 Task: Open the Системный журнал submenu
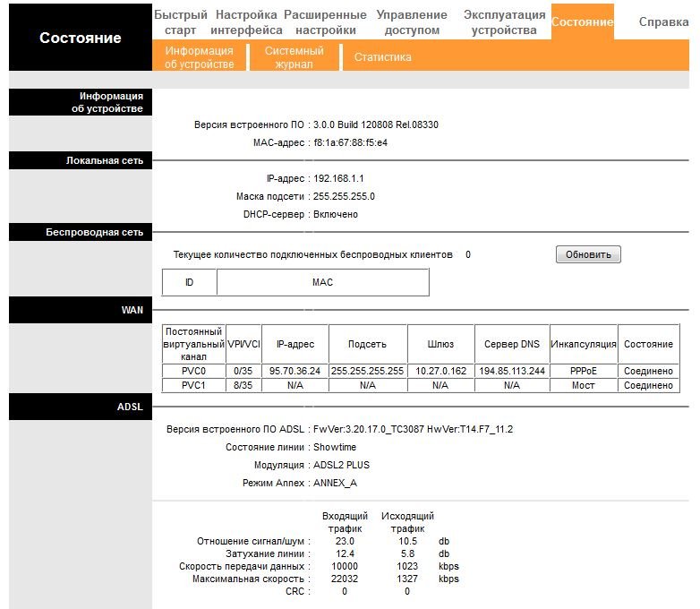[x=294, y=57]
